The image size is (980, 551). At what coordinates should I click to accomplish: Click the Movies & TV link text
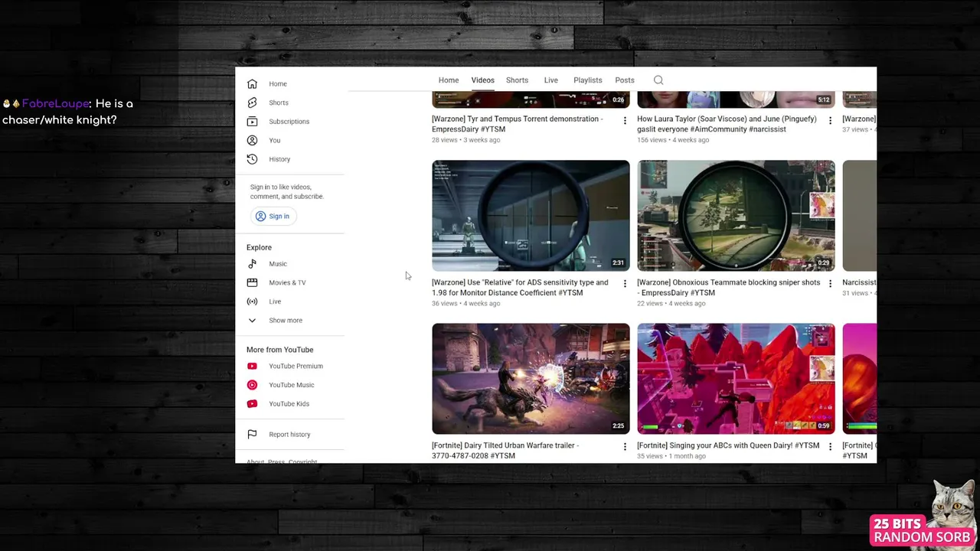[x=287, y=282]
